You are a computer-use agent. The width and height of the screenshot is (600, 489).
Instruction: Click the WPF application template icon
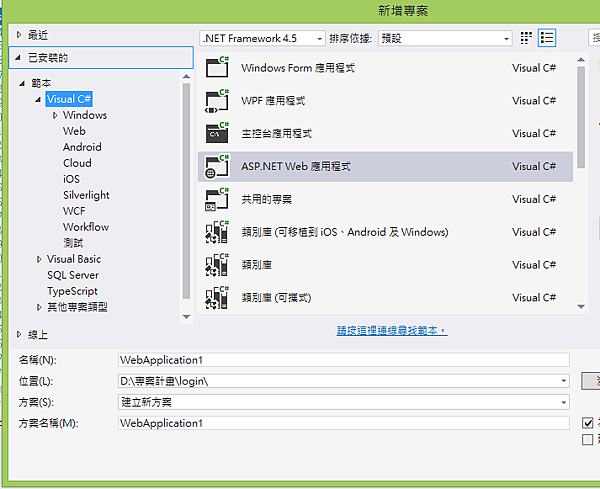(217, 101)
